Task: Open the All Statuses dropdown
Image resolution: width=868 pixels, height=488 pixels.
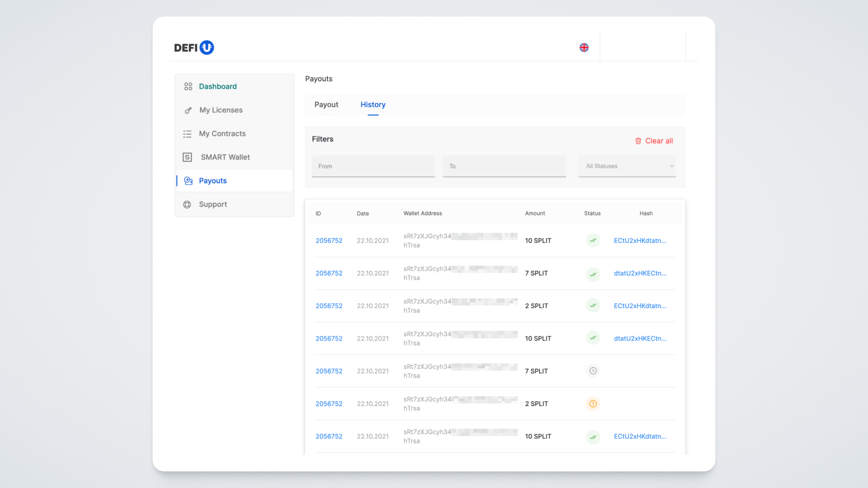Action: click(627, 166)
